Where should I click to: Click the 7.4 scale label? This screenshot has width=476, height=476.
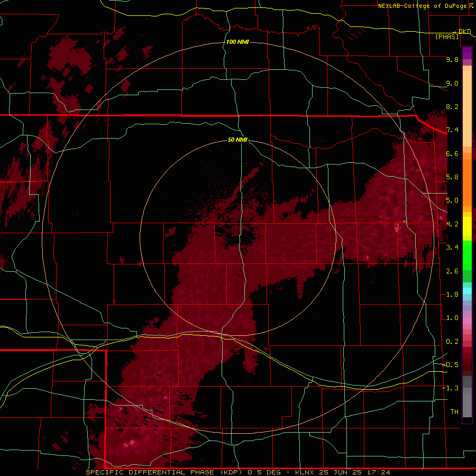pyautogui.click(x=452, y=130)
